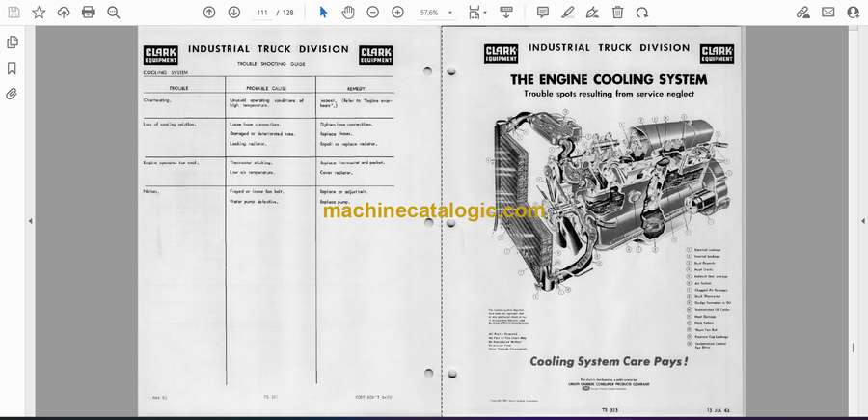Select the Sign or draw tool
Viewport: 868px width, 420px height.
point(592,13)
